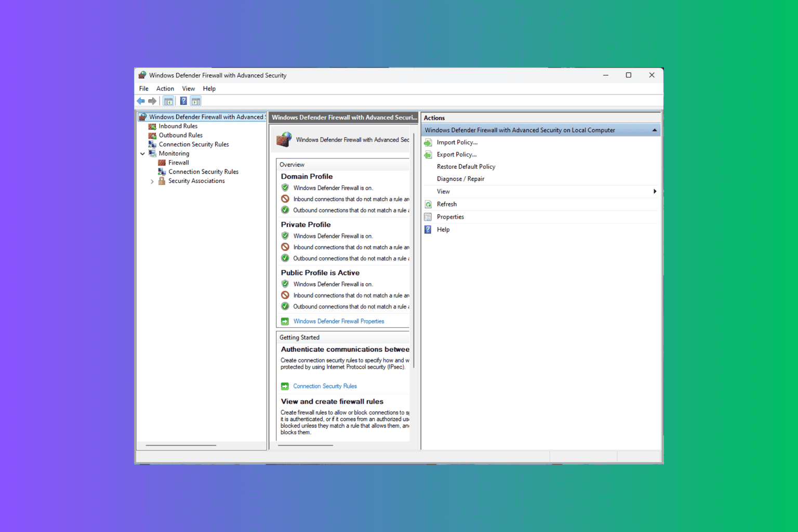The image size is (798, 532).
Task: Minimize the firewall window
Action: click(606, 75)
